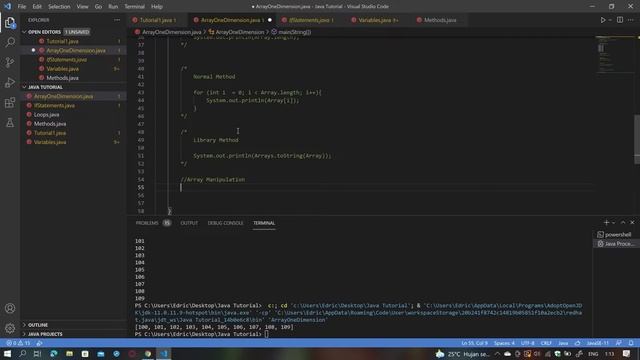Click the editor vertical scrollbar
Viewport: 640px width, 360px height.
click(x=637, y=139)
